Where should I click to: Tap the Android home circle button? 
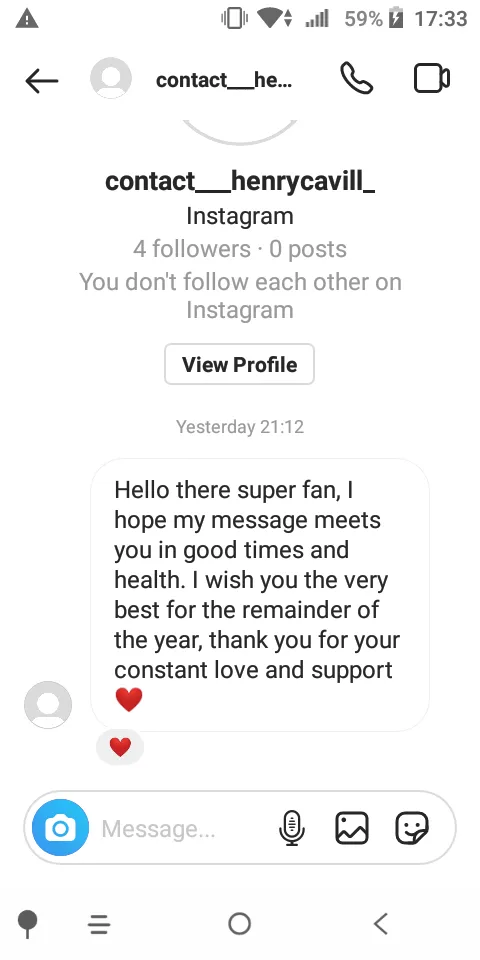[239, 923]
